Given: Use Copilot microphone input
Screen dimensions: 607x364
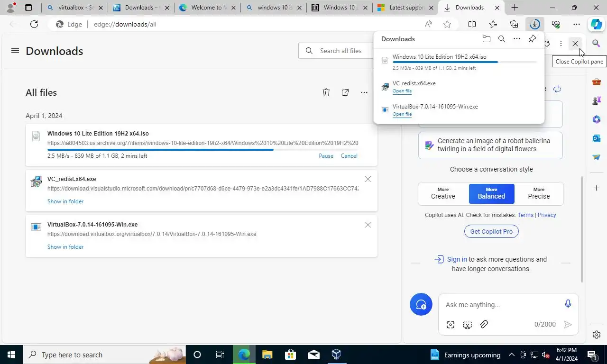Looking at the screenshot, I should (568, 304).
